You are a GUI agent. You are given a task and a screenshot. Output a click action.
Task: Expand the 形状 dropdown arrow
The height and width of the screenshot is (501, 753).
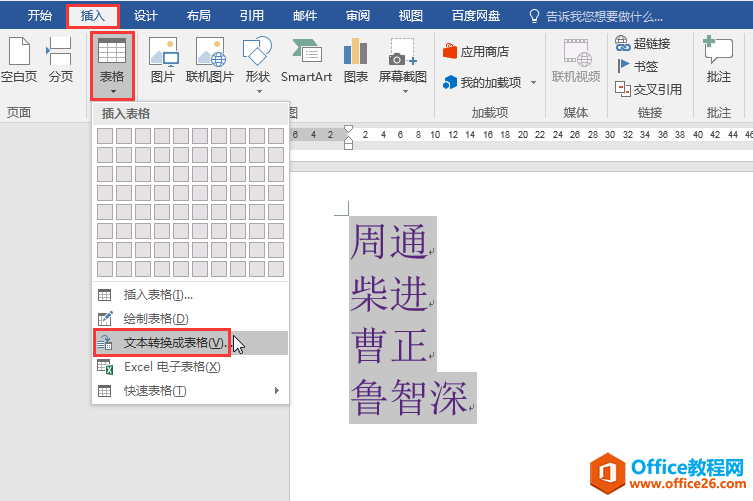pyautogui.click(x=259, y=91)
